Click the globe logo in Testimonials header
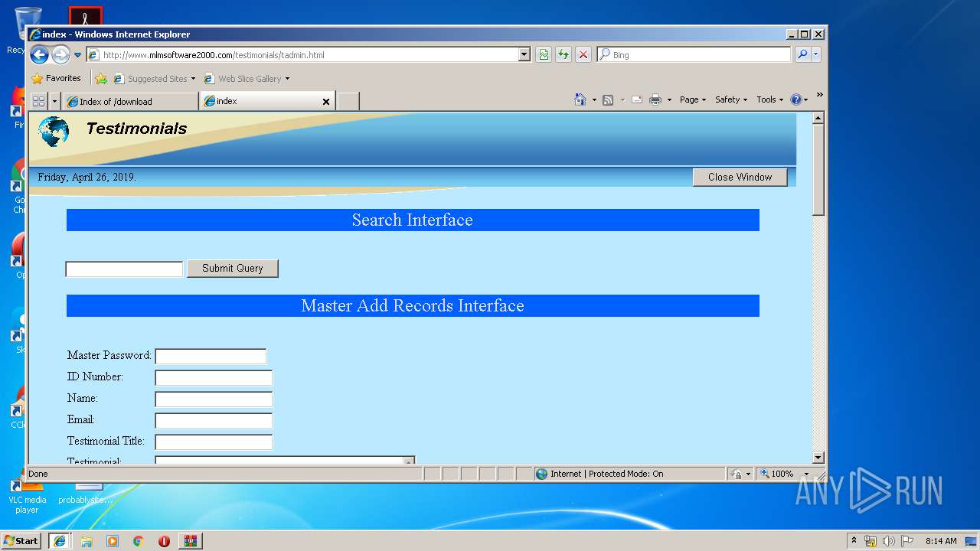Viewport: 980px width, 551px height. coord(54,132)
